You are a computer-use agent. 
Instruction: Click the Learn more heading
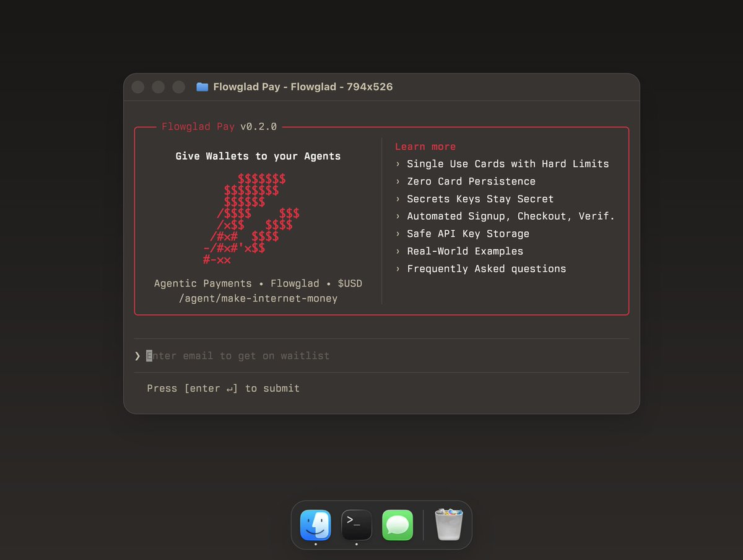(425, 147)
